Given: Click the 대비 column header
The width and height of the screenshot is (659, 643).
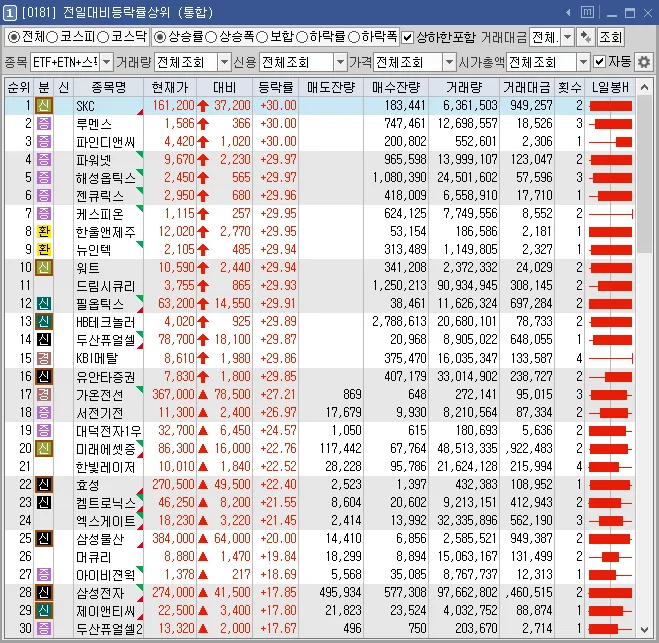Looking at the screenshot, I should (224, 87).
